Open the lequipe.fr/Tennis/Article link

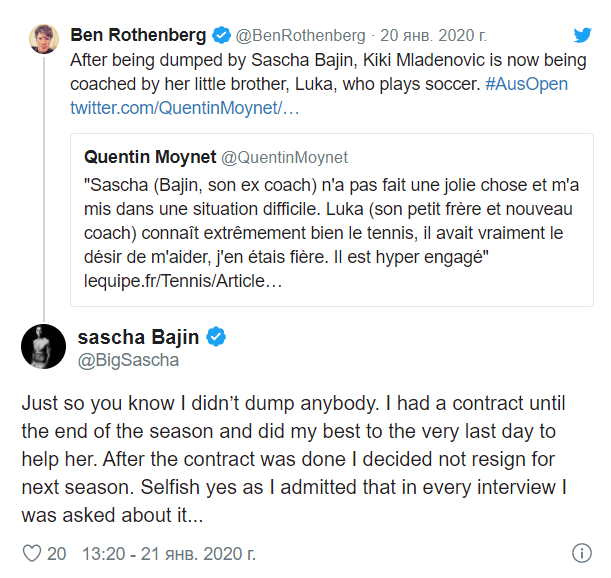tap(183, 283)
